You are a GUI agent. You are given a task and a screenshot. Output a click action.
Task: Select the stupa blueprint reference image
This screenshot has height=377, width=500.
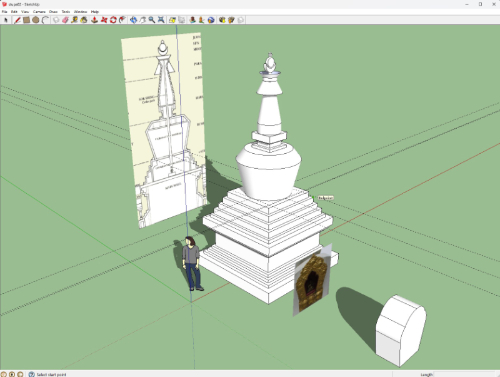(x=163, y=130)
